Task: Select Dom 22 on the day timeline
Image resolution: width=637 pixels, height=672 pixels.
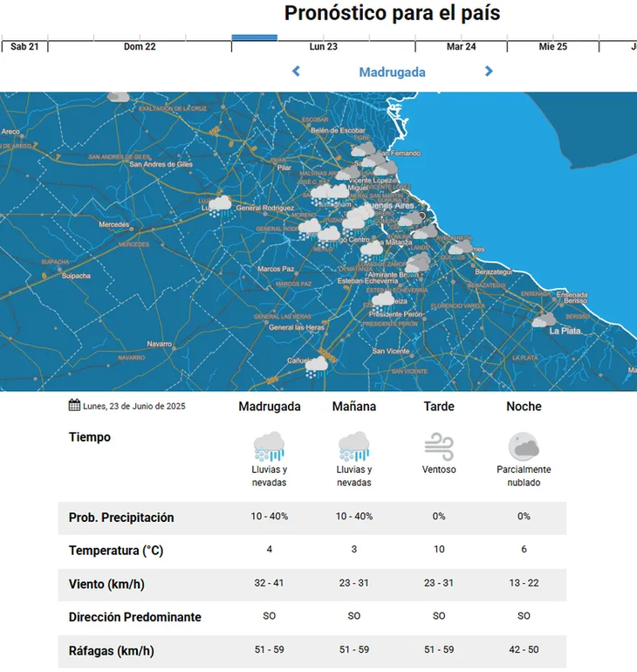Action: click(140, 47)
